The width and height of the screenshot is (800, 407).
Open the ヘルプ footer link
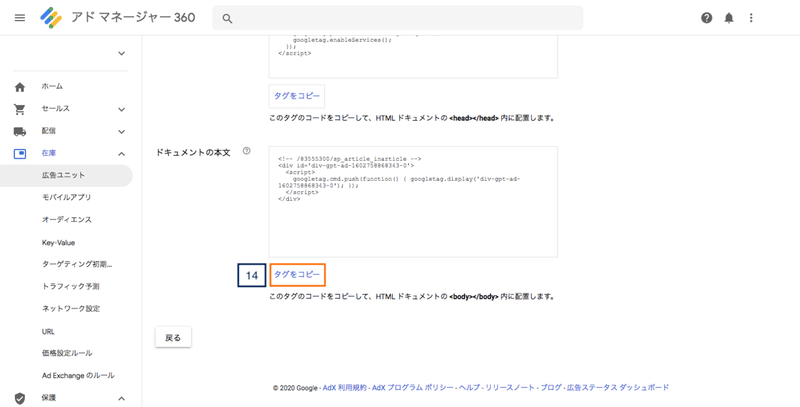(x=469, y=388)
